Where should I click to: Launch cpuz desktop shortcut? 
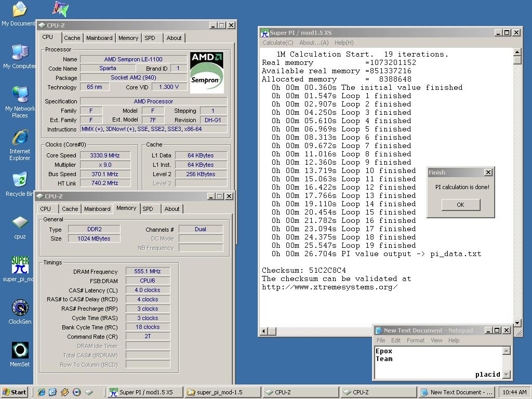click(20, 228)
